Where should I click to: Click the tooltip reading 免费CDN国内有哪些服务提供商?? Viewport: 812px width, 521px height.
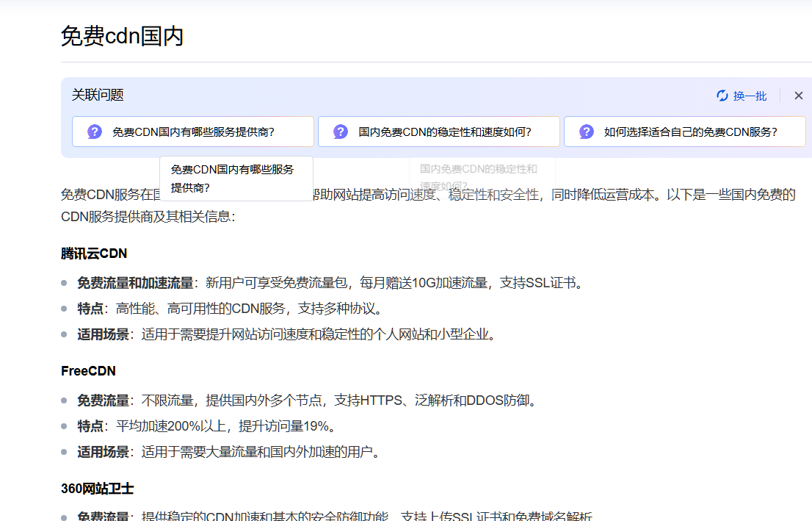pyautogui.click(x=236, y=179)
